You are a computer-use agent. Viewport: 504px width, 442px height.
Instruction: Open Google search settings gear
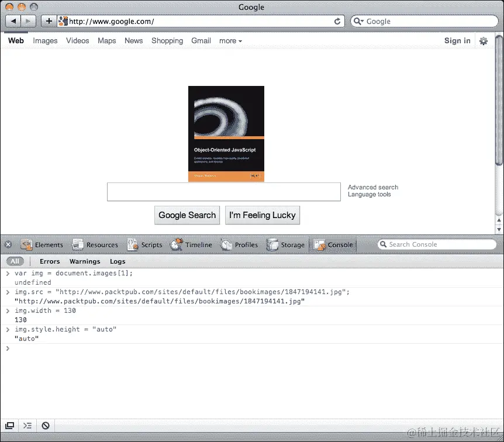point(483,41)
